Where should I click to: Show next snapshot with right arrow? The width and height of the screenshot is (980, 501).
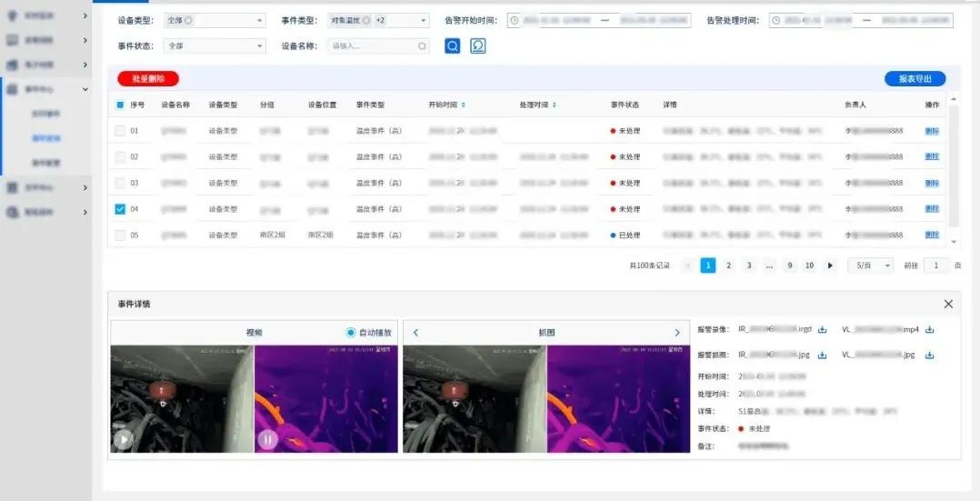click(x=677, y=333)
